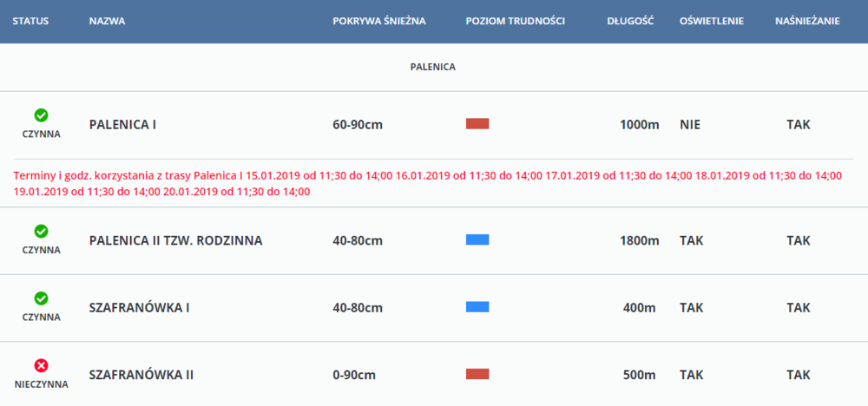
Task: Click the 60-90cm snow cover value
Action: (358, 124)
